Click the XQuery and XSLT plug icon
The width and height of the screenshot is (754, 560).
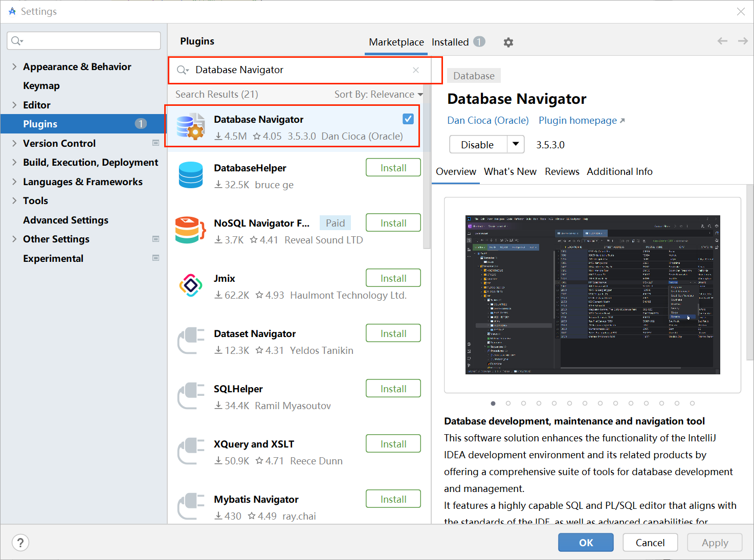pos(191,451)
